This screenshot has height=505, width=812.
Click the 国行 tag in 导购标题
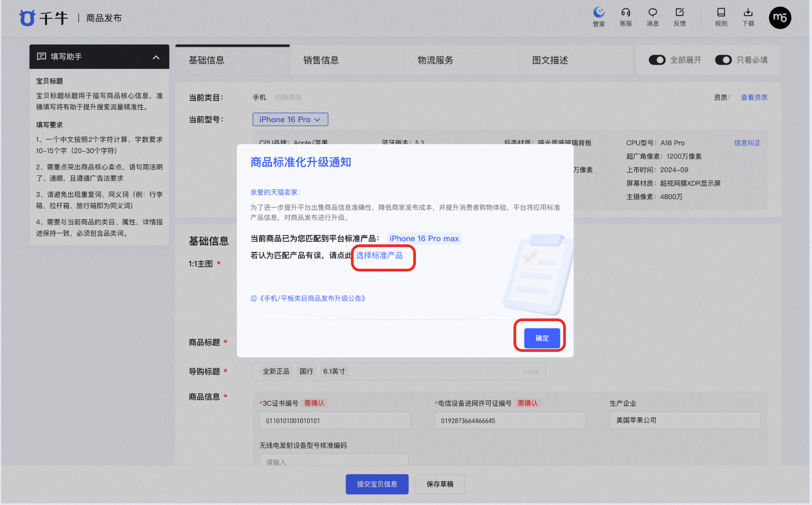tap(306, 372)
